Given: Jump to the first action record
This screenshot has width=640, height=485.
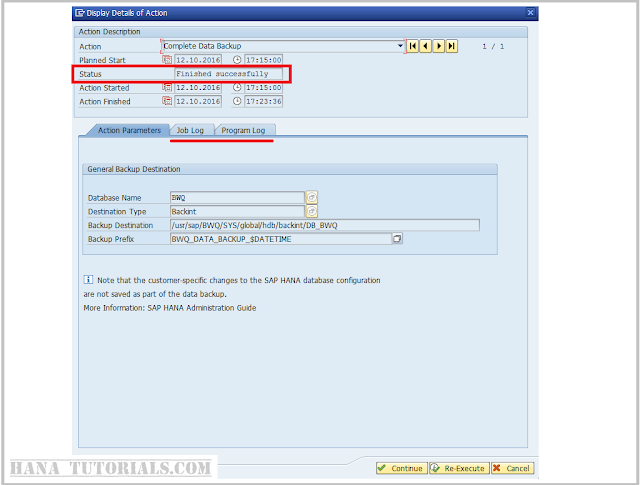Looking at the screenshot, I should pos(413,46).
